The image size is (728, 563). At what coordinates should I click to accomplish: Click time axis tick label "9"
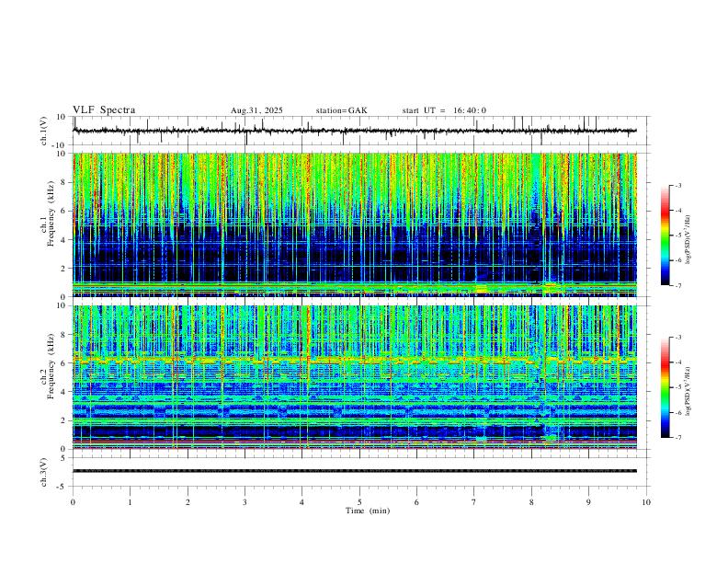(588, 502)
